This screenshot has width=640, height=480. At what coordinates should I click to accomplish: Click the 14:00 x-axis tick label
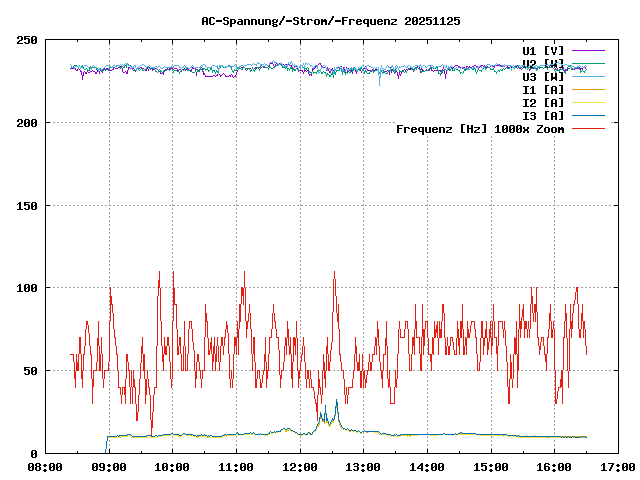[427, 467]
